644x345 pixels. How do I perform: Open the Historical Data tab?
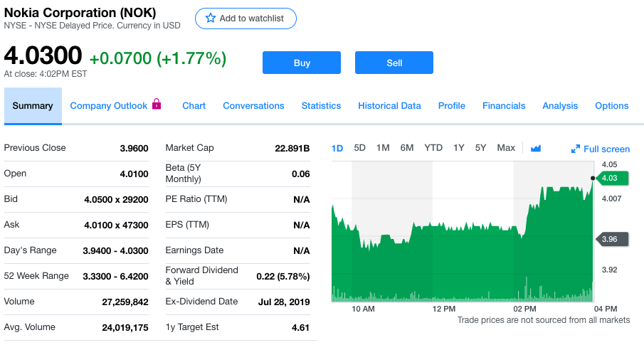pyautogui.click(x=389, y=106)
